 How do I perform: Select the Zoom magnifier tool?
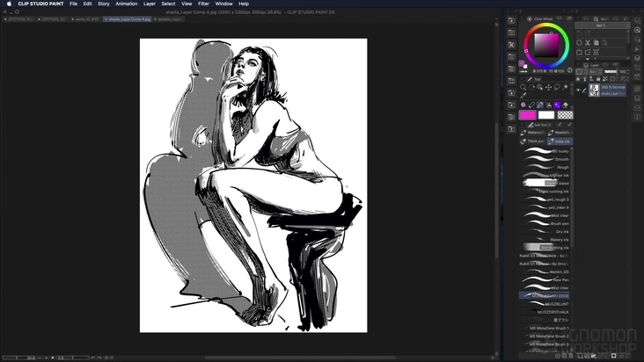point(523,87)
